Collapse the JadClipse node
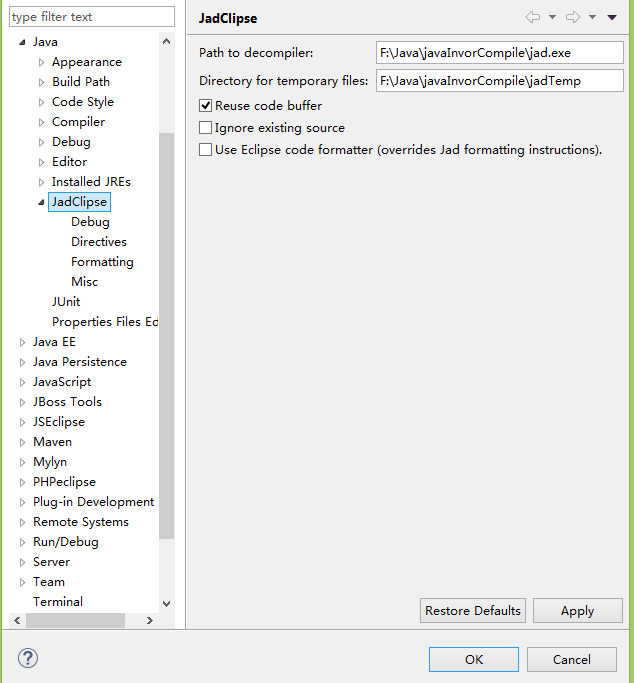Viewport: 634px width, 683px height. click(41, 202)
